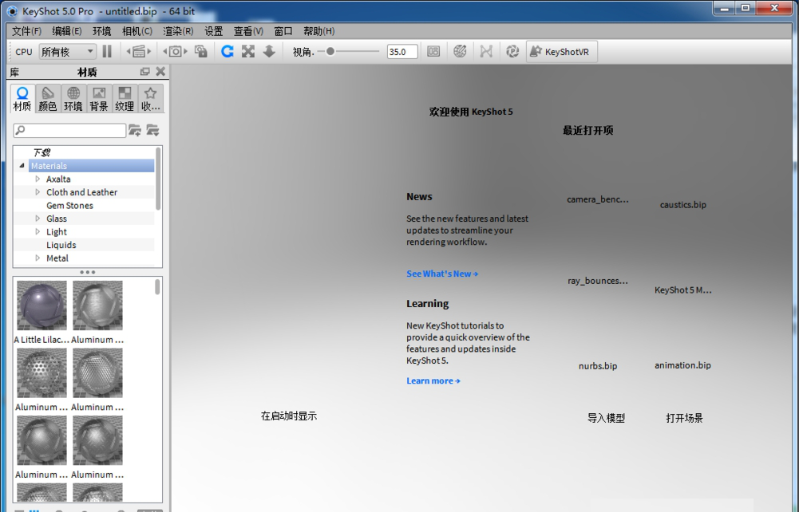Screen dimensions: 799x532
Task: Select the 下载 tree item
Action: click(x=42, y=152)
